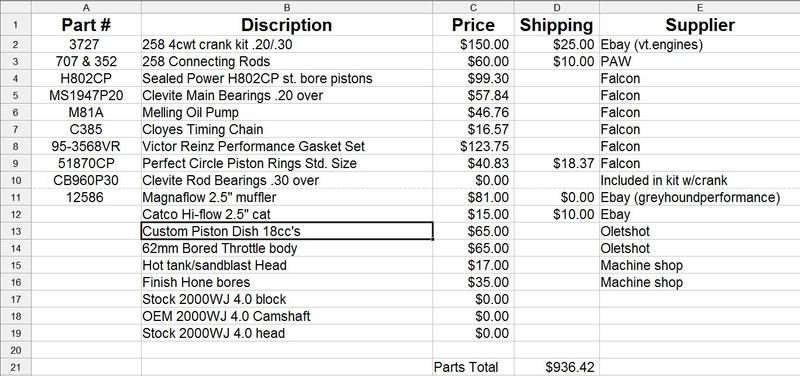
Task: Click the Ebay (vt.engines) supplier cell
Action: (x=699, y=44)
